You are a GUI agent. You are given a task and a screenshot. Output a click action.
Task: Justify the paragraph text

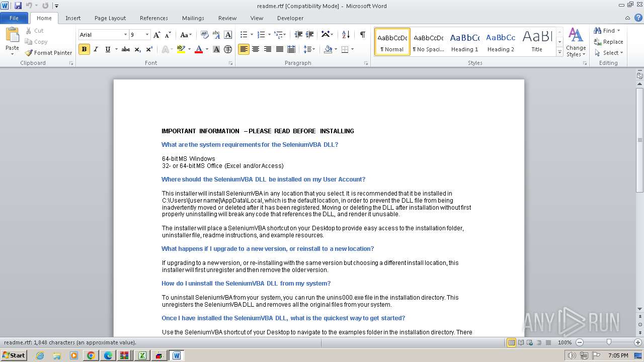(279, 49)
